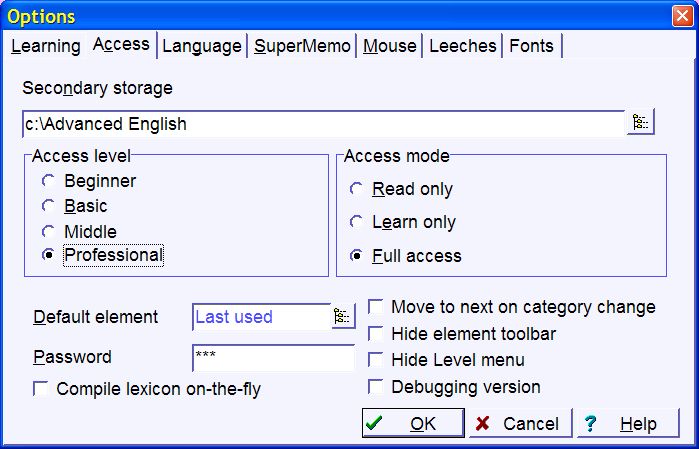Enable Compile lexicon on-the-fly
The image size is (699, 449).
click(41, 389)
